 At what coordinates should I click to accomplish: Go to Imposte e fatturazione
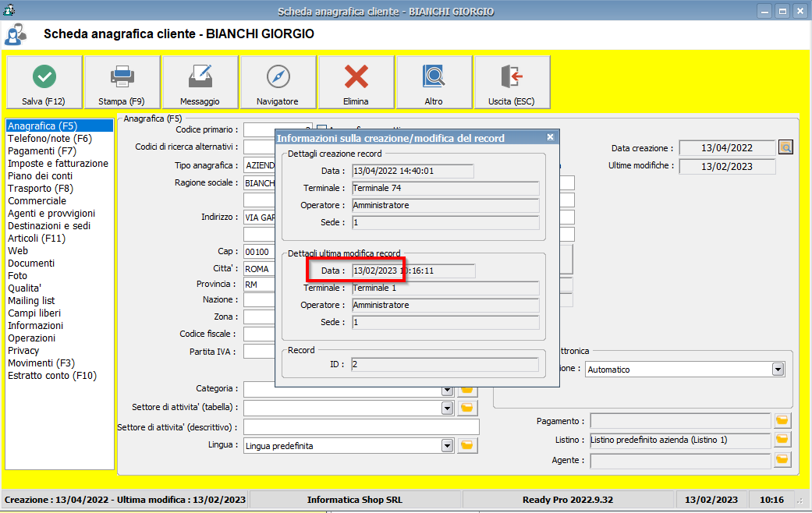(x=59, y=163)
